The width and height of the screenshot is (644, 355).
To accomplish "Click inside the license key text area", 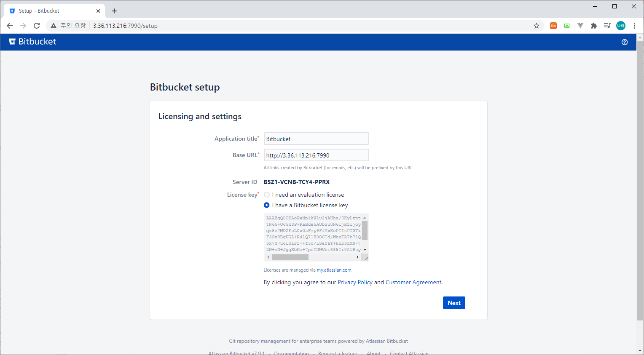I will 313,234.
